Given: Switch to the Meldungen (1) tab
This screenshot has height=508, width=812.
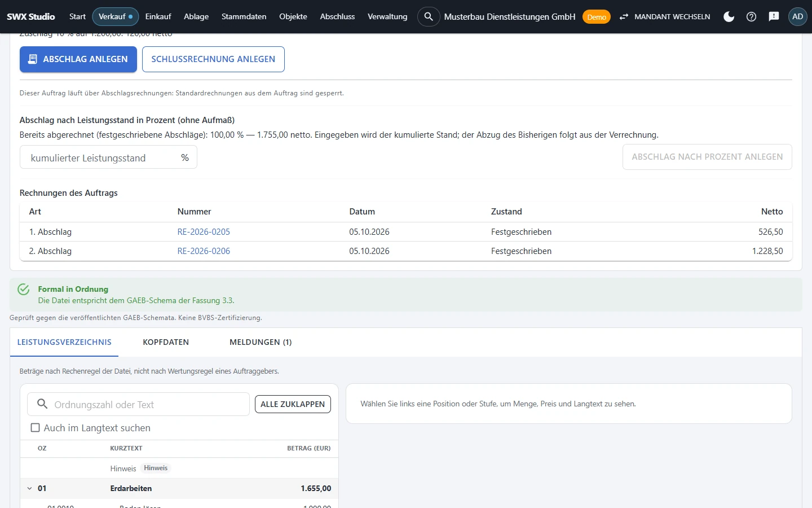Looking at the screenshot, I should point(261,342).
